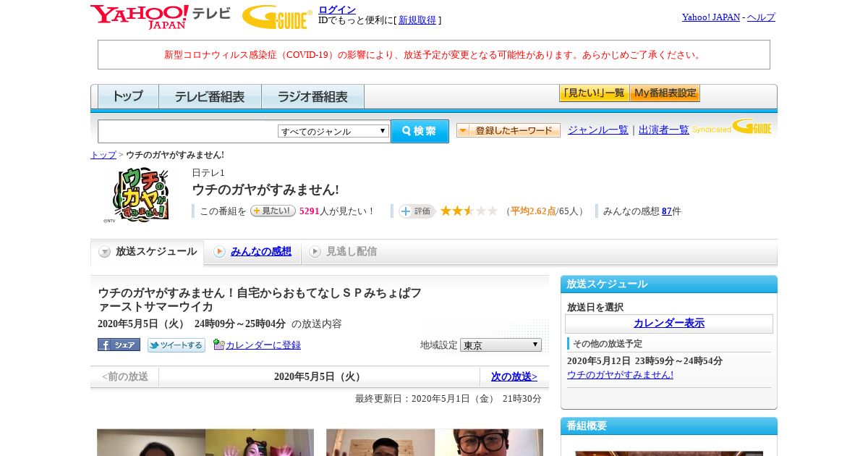Click the 見たい! add button
The height and width of the screenshot is (456, 868).
click(273, 211)
